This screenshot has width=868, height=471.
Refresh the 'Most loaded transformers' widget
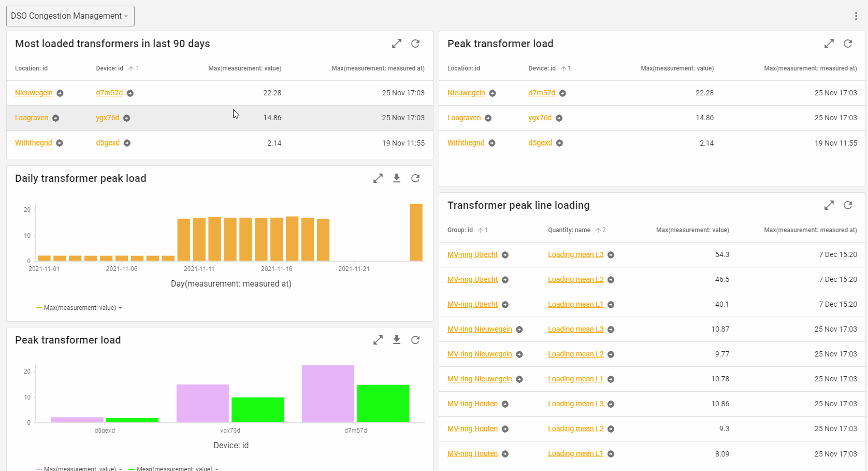[x=415, y=44]
